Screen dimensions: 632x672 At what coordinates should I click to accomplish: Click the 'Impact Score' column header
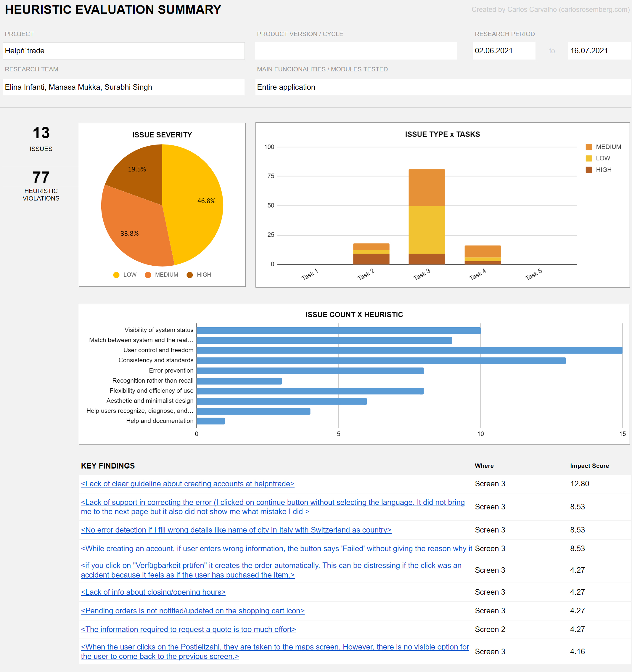click(589, 466)
